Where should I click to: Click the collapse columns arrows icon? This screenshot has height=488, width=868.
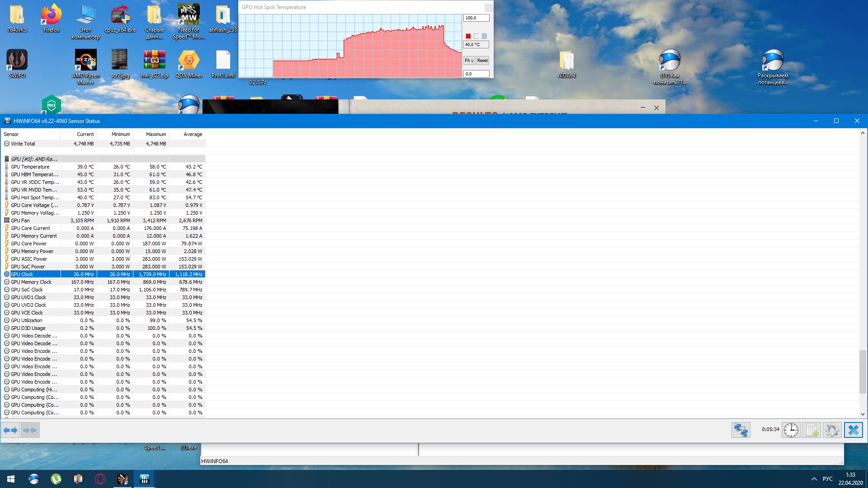(x=30, y=430)
